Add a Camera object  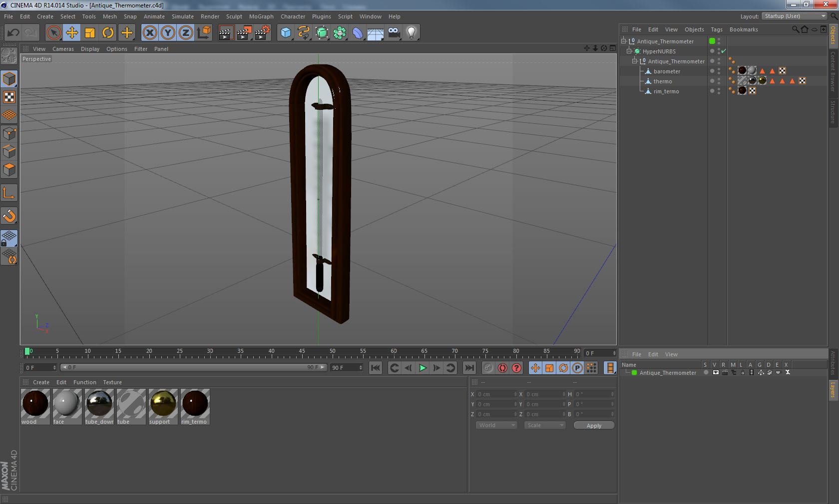[x=394, y=33]
